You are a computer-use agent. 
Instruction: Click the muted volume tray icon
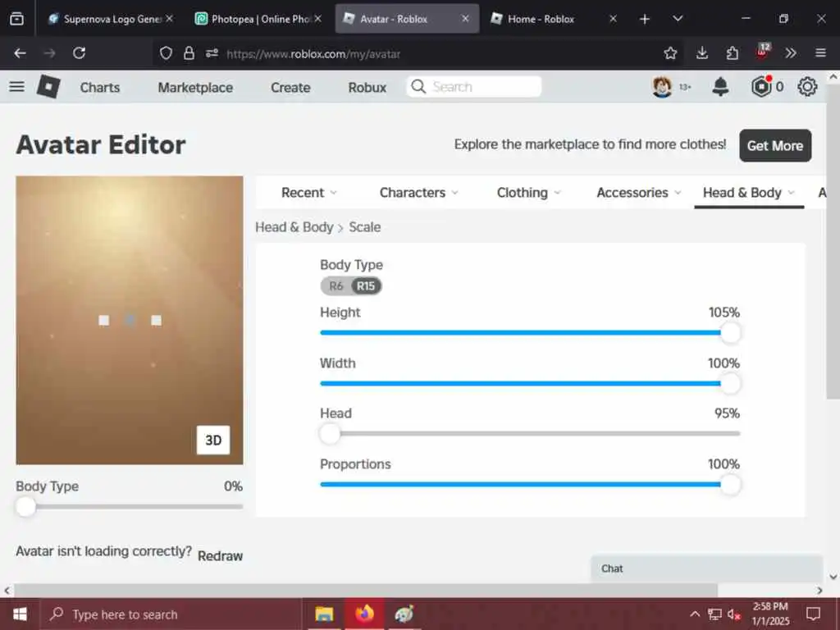coord(733,614)
